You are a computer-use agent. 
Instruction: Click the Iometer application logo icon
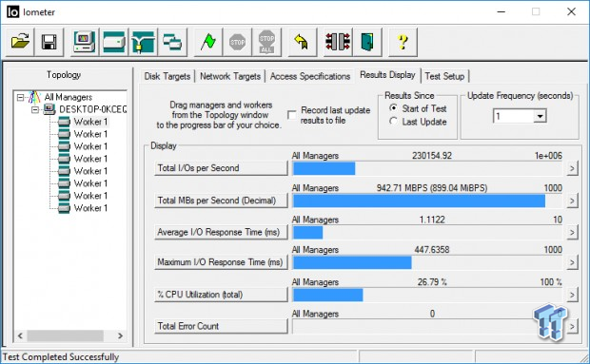click(x=12, y=12)
